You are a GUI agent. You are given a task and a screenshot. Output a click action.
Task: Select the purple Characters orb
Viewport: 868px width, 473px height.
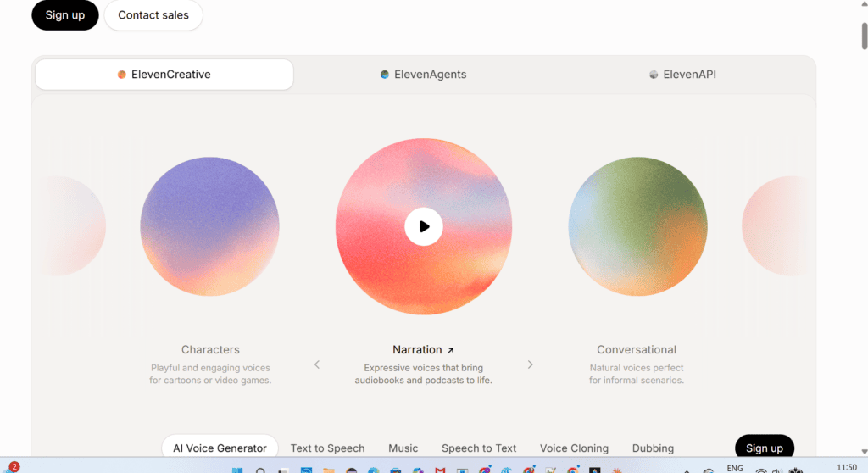(210, 226)
